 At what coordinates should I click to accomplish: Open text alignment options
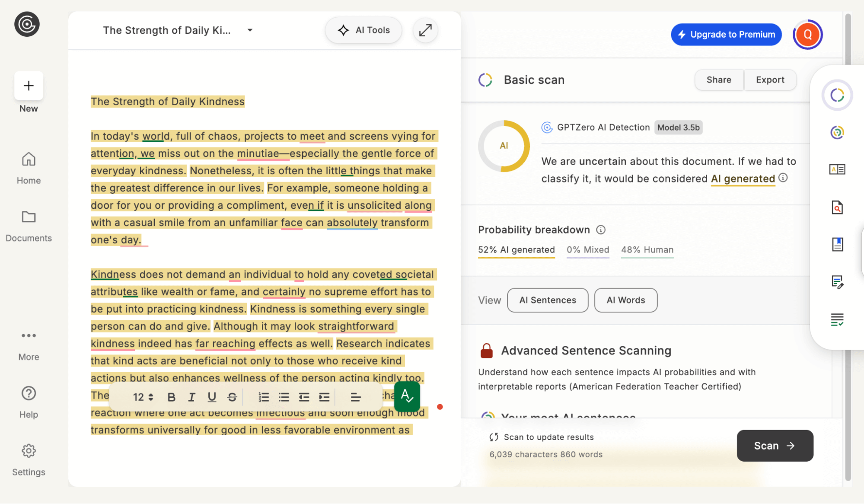click(355, 397)
